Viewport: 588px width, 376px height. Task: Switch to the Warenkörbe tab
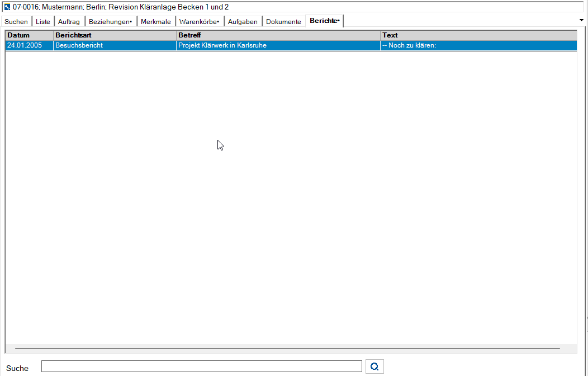(x=200, y=22)
